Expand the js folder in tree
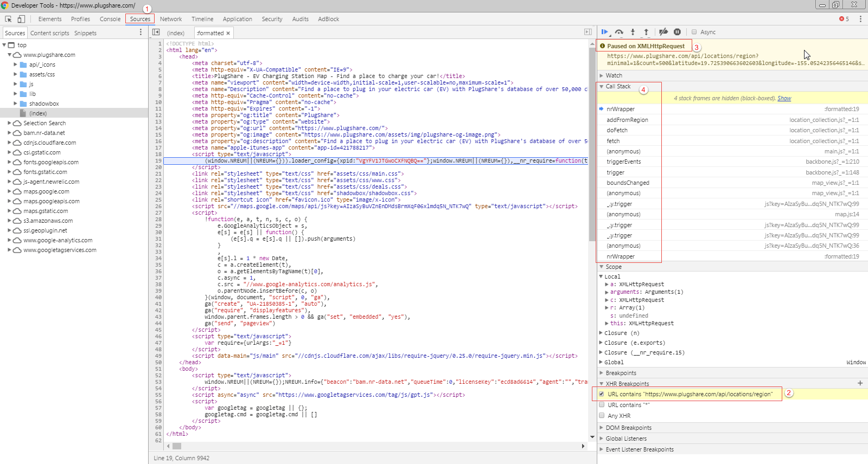Image resolution: width=868 pixels, height=464 pixels. tap(16, 84)
